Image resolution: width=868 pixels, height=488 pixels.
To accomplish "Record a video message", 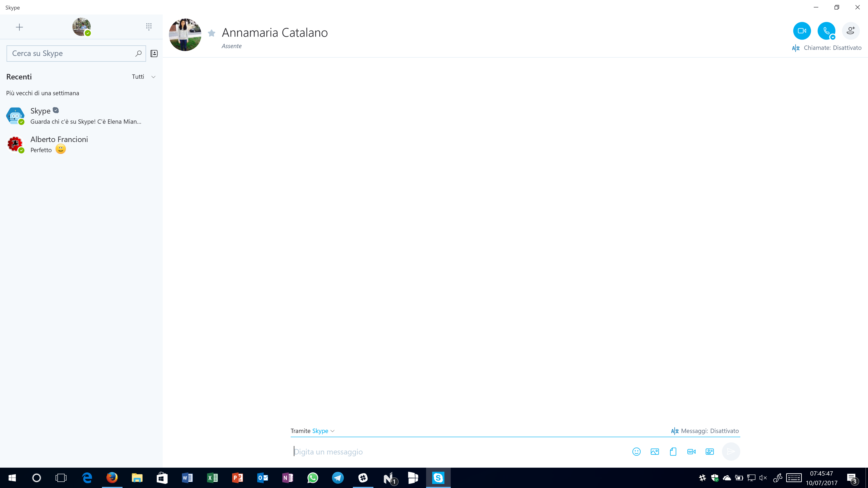I will pos(691,452).
